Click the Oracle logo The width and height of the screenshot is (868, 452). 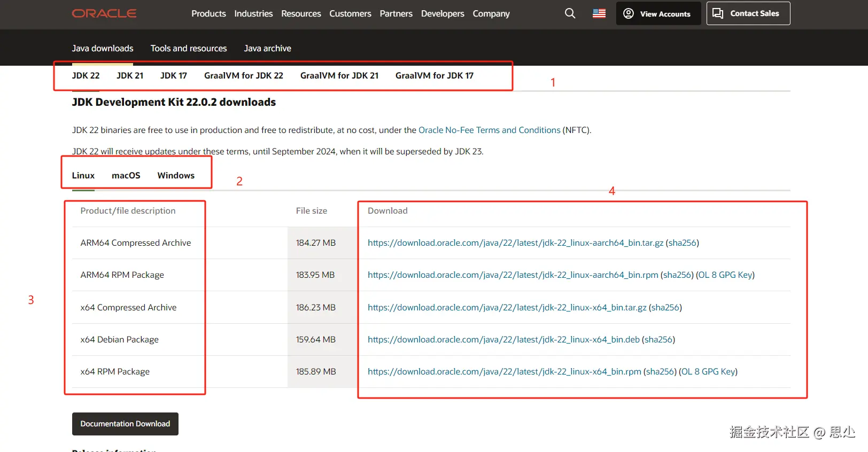104,13
